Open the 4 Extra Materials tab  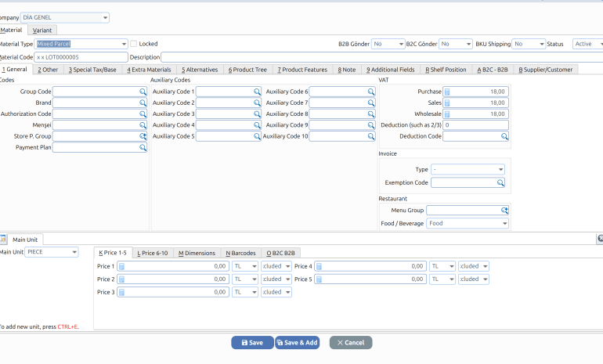150,70
